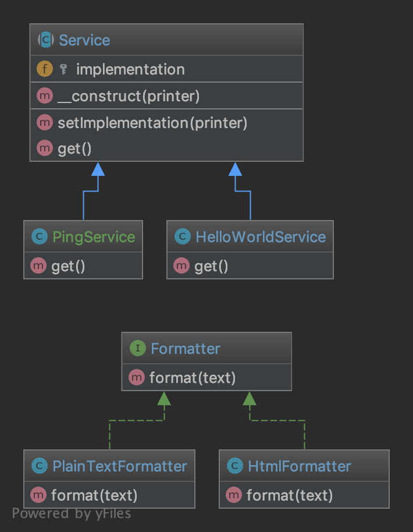Click the Formatter interface icon

(137, 349)
